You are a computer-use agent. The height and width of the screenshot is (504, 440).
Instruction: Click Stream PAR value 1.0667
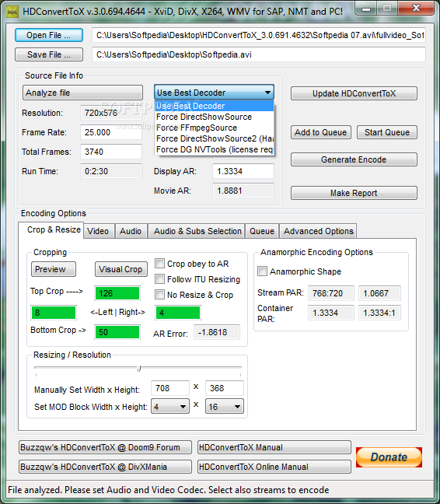(379, 293)
